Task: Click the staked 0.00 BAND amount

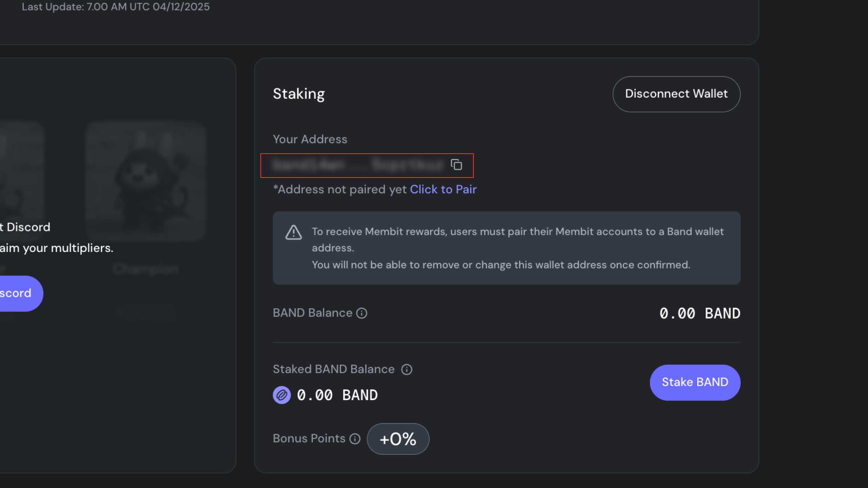Action: 337,395
